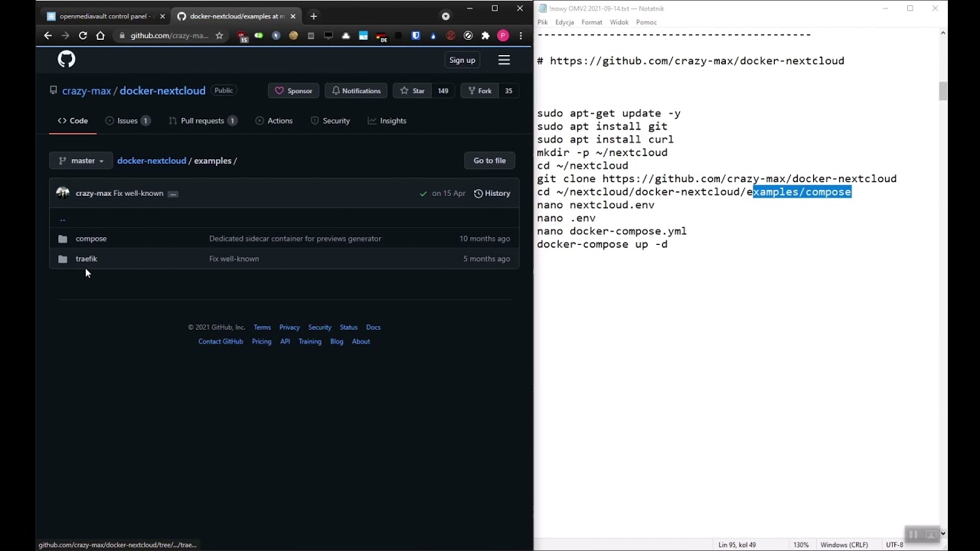
Task: Open the crazy-max owner link
Action: click(x=87, y=90)
